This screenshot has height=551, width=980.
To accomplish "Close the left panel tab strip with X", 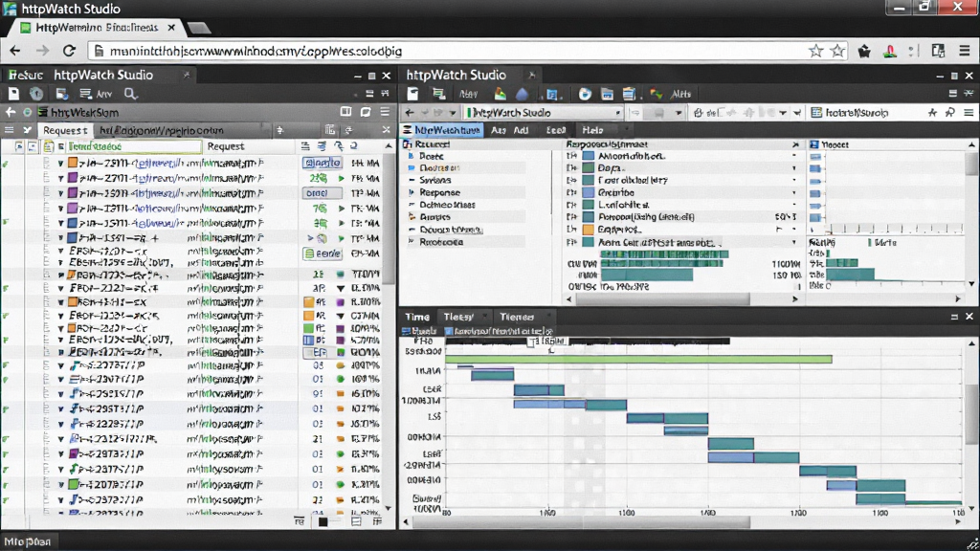I will tap(386, 130).
